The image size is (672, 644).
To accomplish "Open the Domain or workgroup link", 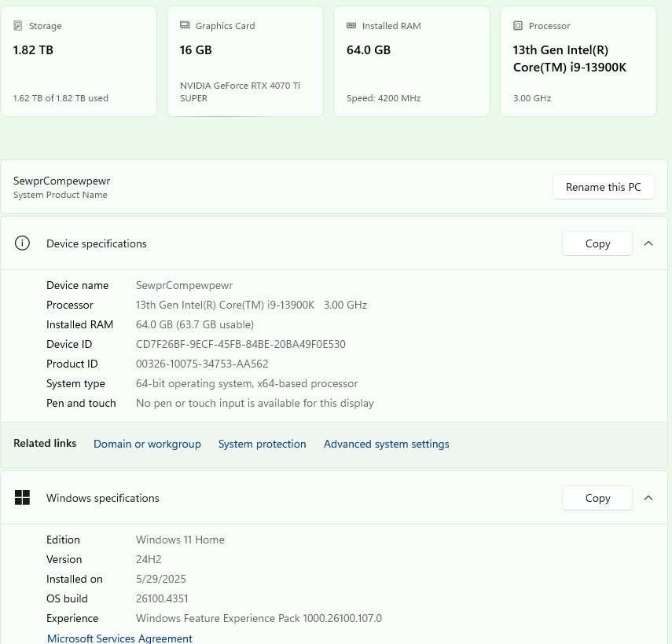I will point(147,444).
